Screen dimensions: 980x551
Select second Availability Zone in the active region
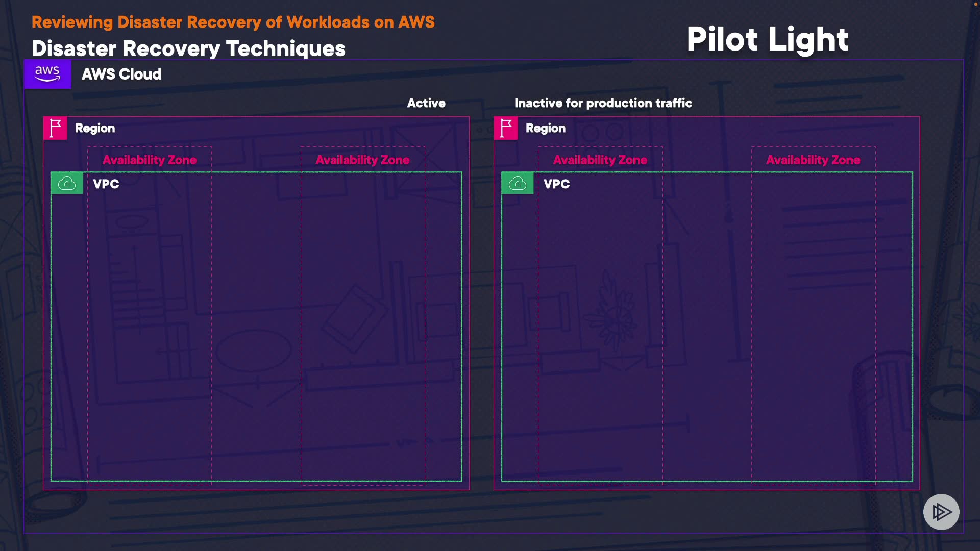(362, 160)
